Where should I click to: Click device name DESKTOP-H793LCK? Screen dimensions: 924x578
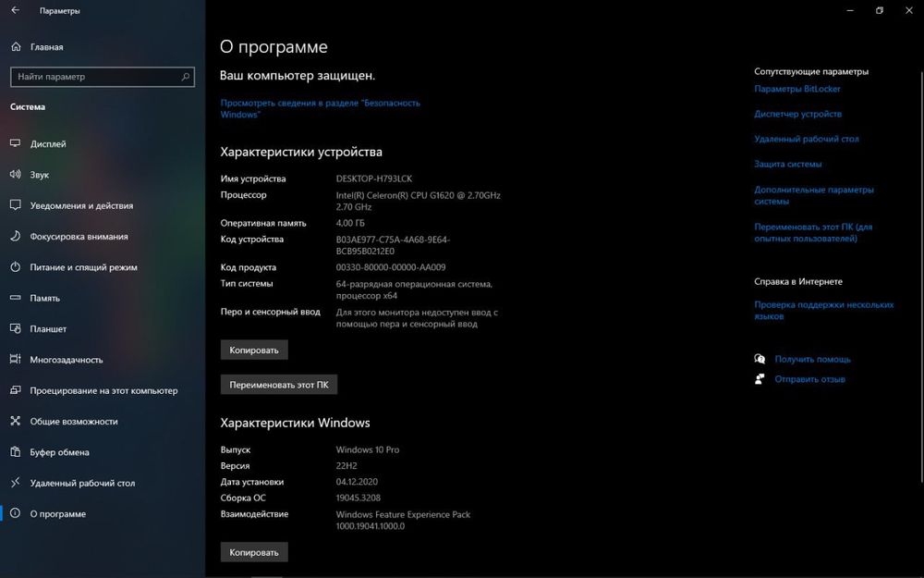tap(373, 178)
